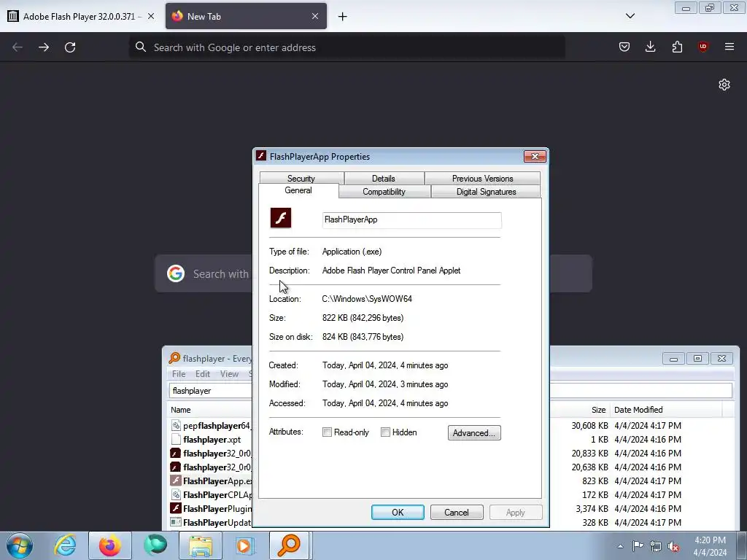
Task: Click the Firefox forward arrow
Action: (x=44, y=47)
